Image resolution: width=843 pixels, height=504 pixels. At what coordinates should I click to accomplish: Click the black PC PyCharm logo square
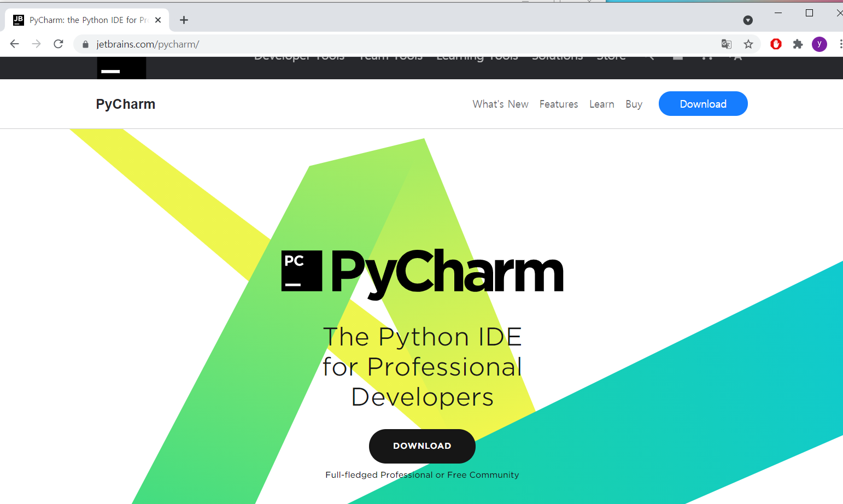[302, 271]
